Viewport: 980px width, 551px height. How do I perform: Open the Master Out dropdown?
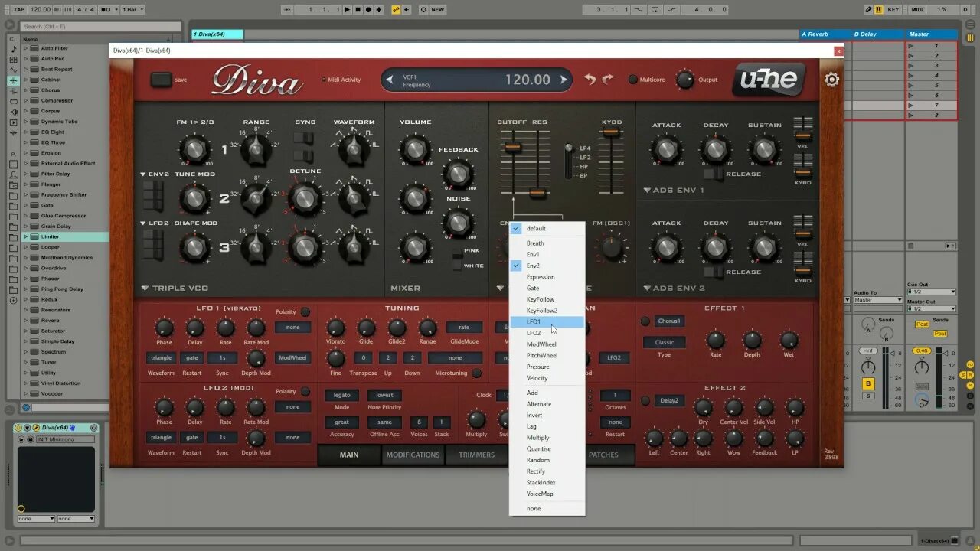click(931, 308)
